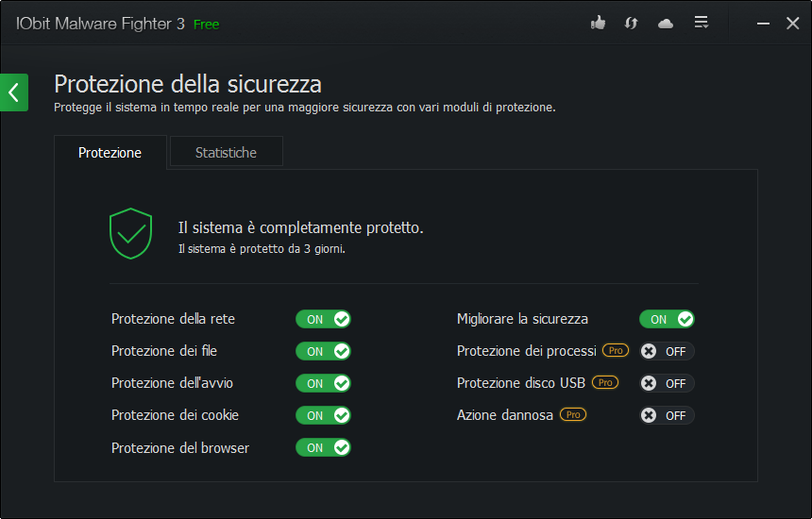The width and height of the screenshot is (812, 519).
Task: Disable Protezione del browser toggle
Action: [x=323, y=447]
